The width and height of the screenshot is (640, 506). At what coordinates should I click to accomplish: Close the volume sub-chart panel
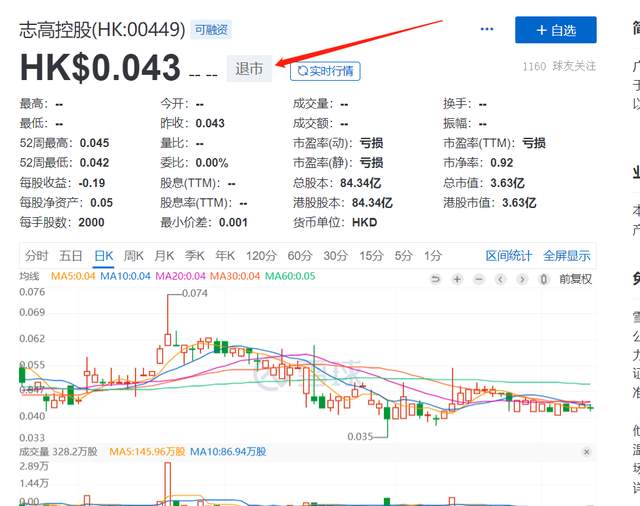[x=587, y=452]
